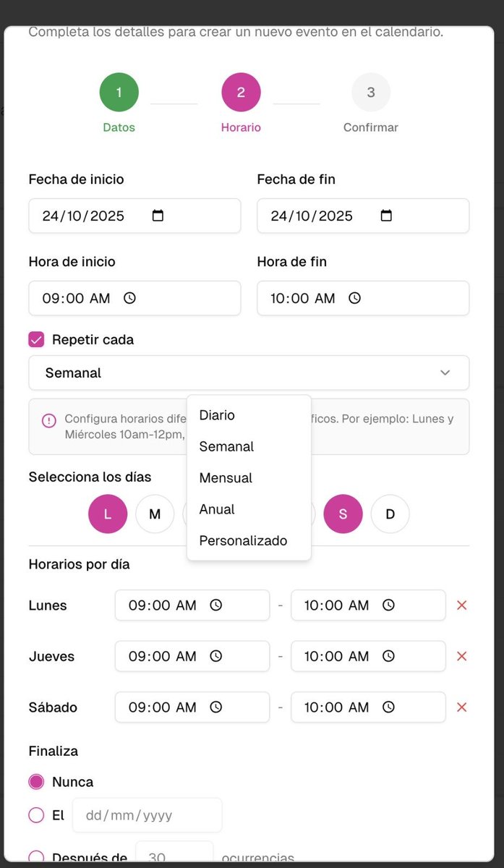The image size is (504, 868).
Task: Select the D day toggle
Action: pos(390,514)
